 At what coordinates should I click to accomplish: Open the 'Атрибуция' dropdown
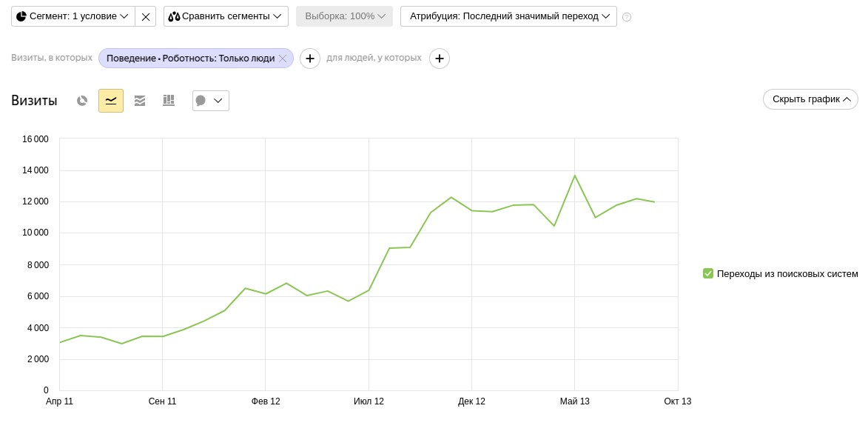508,16
